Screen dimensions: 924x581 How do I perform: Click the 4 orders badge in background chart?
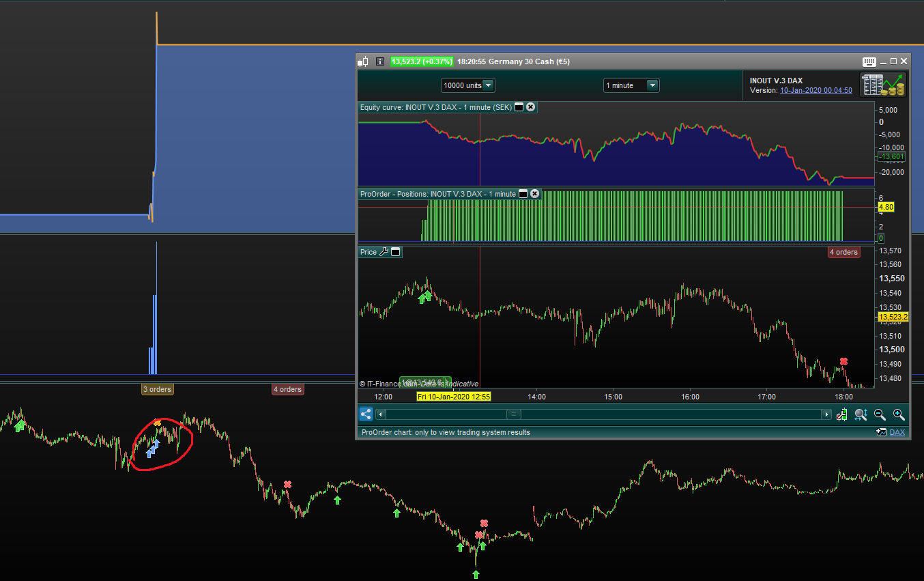point(287,389)
